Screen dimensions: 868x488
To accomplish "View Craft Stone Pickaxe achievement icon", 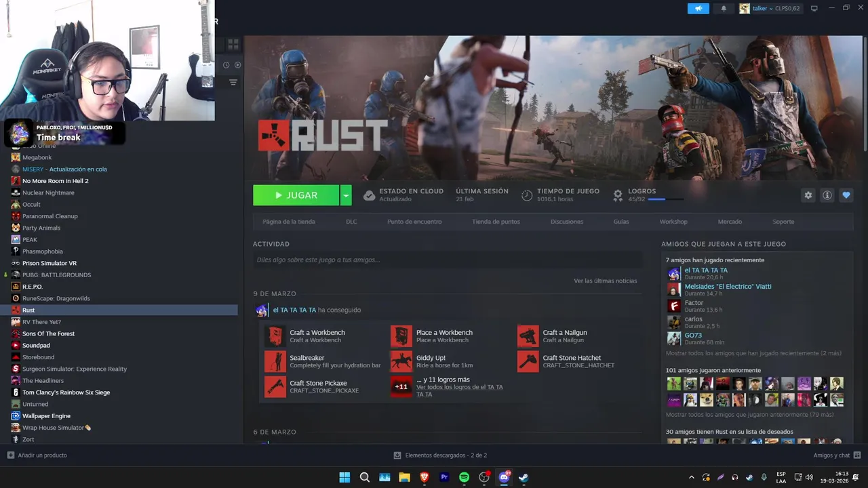I will click(x=275, y=386).
